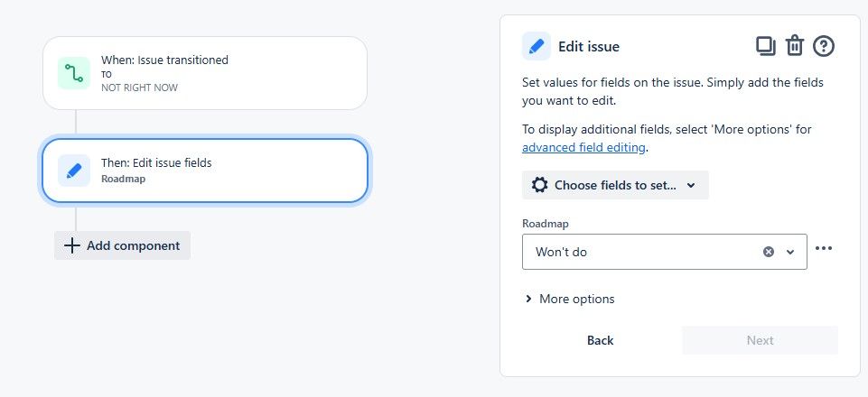Delete the Edit issue component using trash icon
This screenshot has width=868, height=397.
(x=794, y=46)
